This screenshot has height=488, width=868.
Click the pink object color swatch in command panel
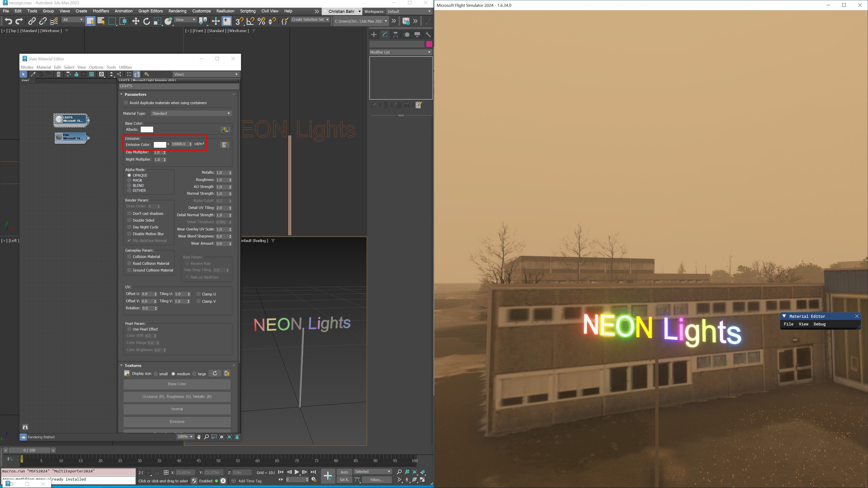pyautogui.click(x=429, y=44)
